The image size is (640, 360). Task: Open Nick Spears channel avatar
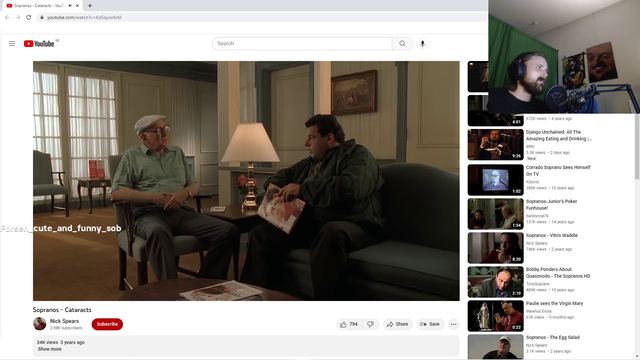[40, 324]
